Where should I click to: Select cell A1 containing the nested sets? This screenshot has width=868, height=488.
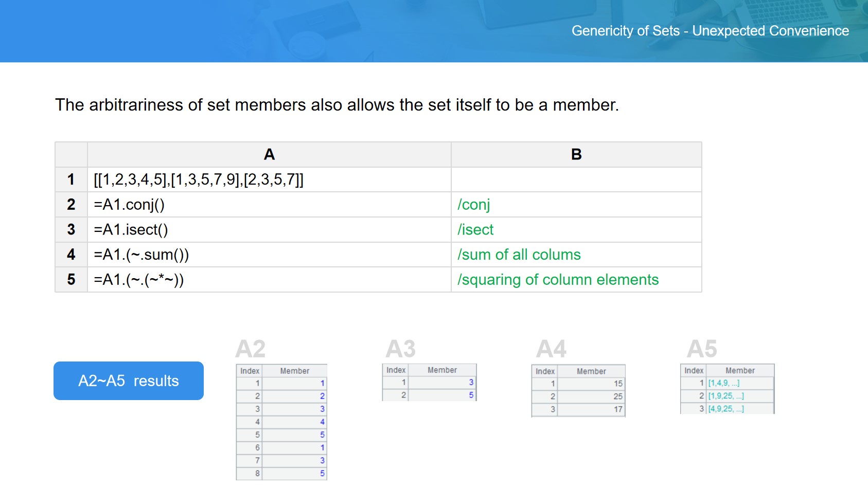pos(199,179)
